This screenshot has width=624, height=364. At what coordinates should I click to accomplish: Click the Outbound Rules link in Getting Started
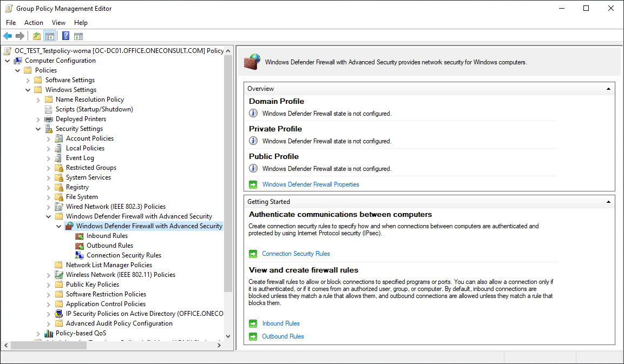click(x=283, y=336)
